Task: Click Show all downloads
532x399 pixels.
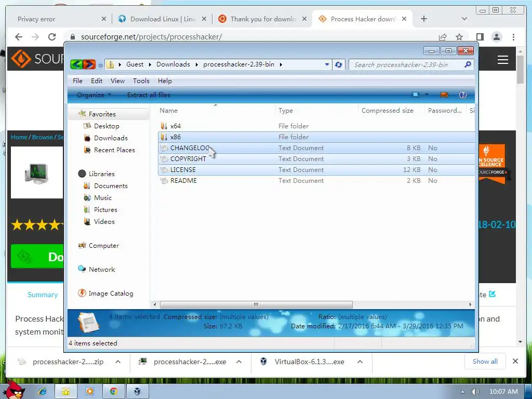Action: pos(485,362)
